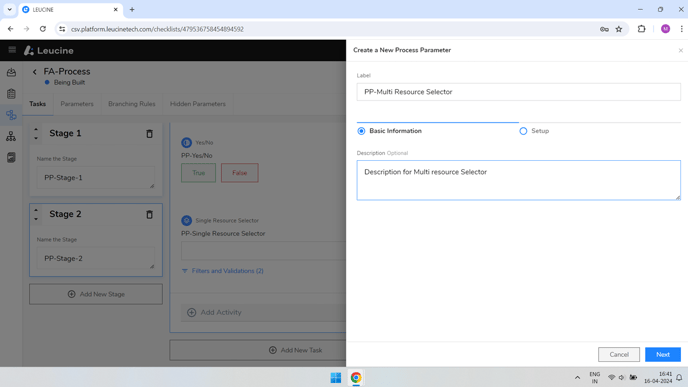Move Stage 1 down with arrow
Viewport: 688px width, 387px height.
pyautogui.click(x=36, y=138)
